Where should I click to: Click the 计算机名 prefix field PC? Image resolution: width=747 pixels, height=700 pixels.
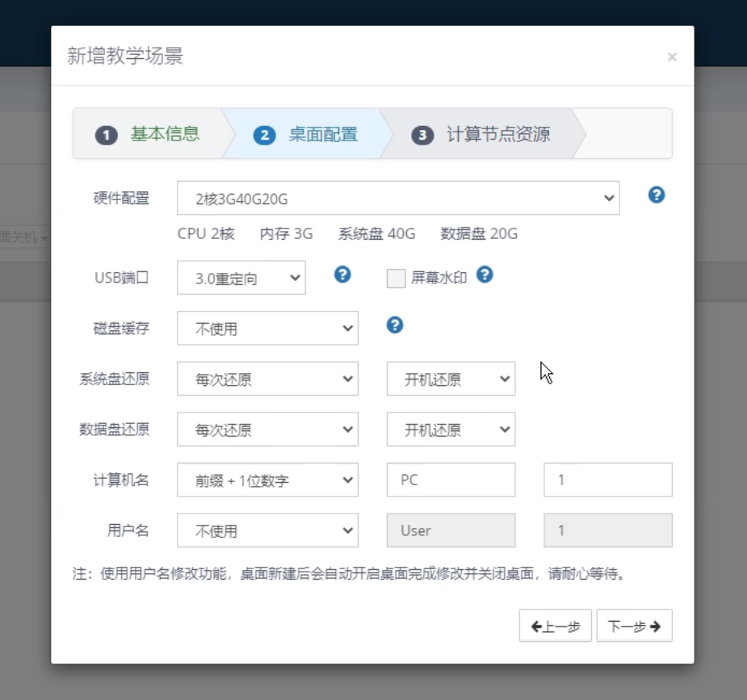point(451,480)
